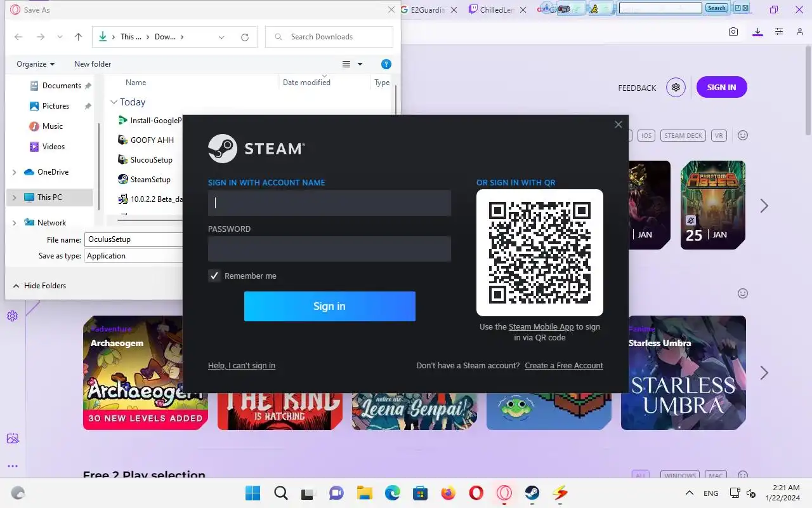The image size is (812, 508).
Task: Open Steam from the taskbar
Action: (532, 493)
